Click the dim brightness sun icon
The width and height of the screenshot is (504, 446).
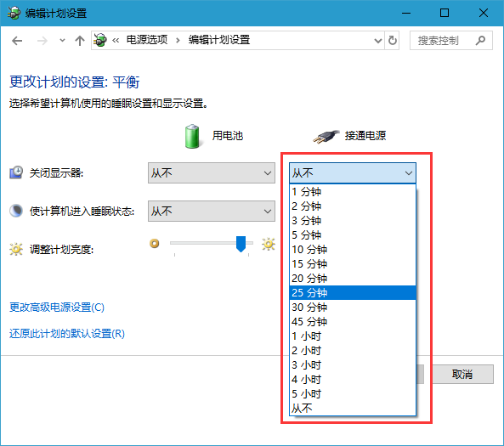coord(155,244)
